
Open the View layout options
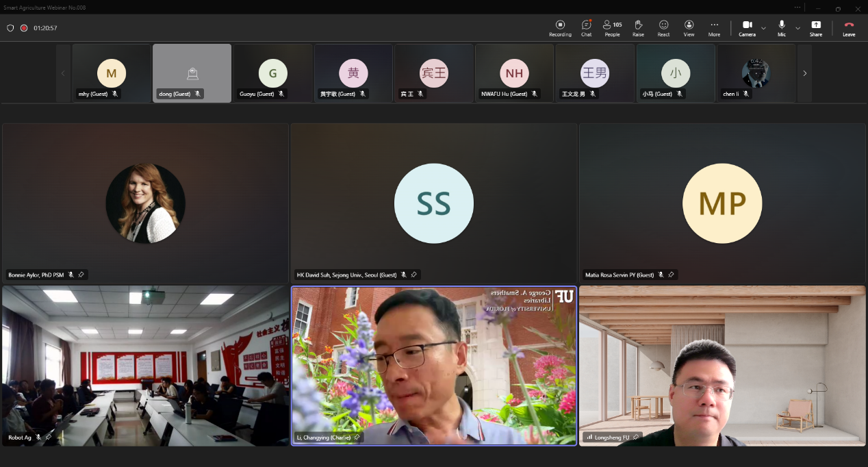point(689,27)
